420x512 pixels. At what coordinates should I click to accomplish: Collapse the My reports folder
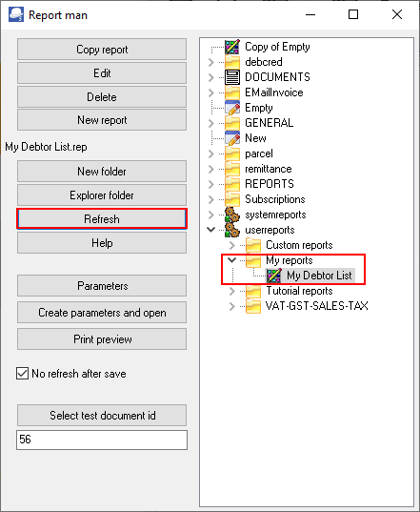(x=231, y=260)
